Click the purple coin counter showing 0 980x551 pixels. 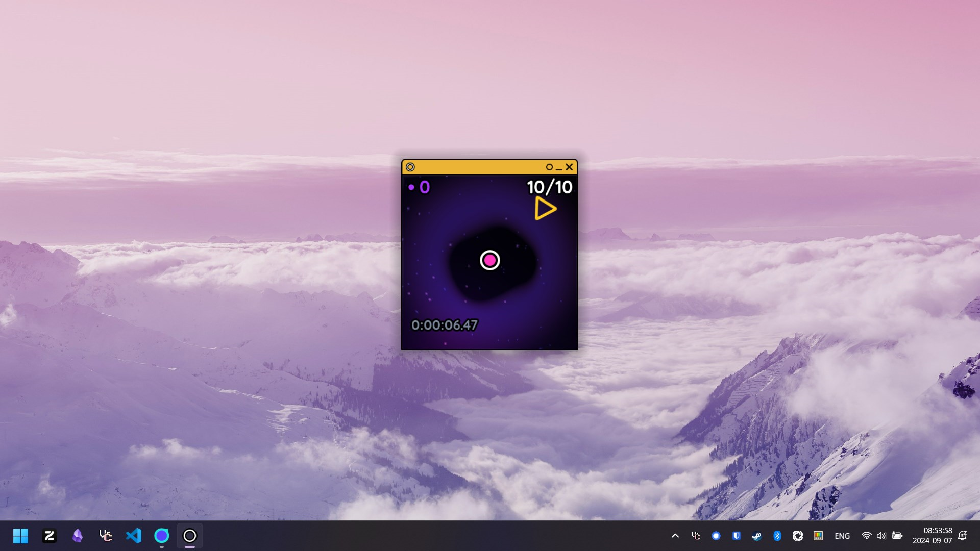(x=419, y=187)
